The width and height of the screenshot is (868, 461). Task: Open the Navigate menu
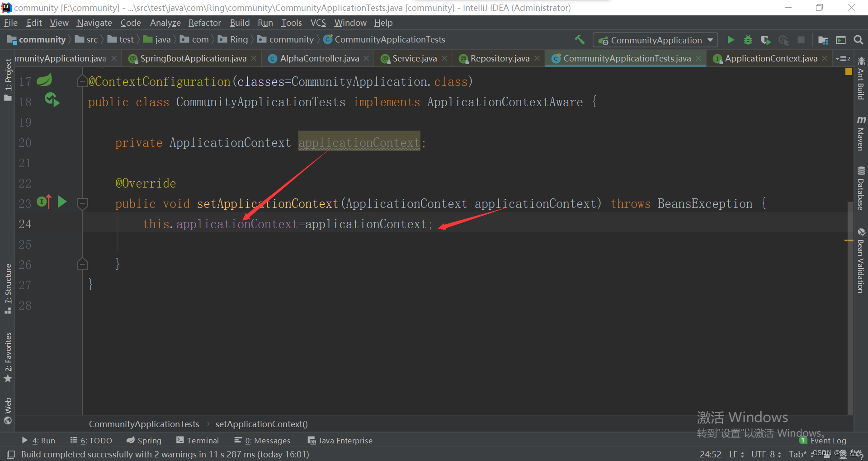tap(94, 23)
